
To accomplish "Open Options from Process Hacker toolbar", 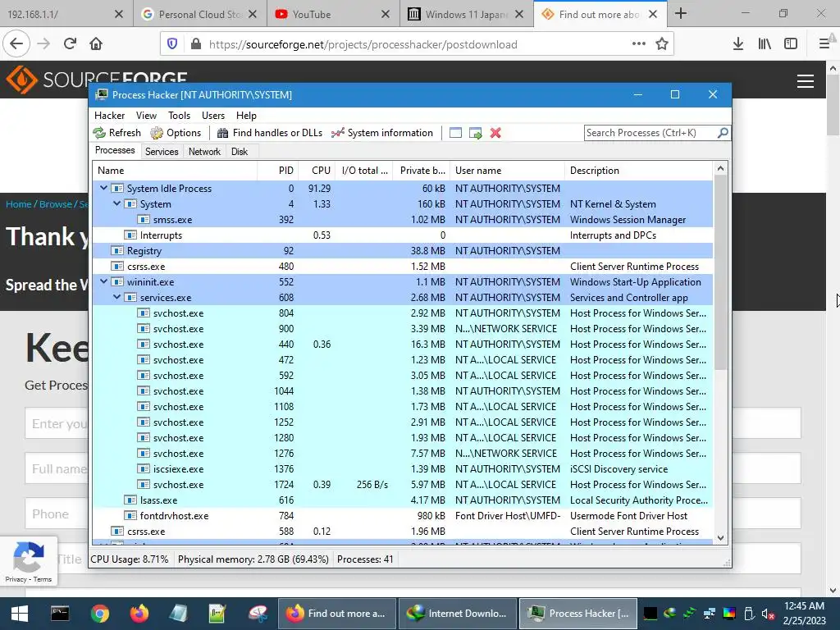I will 176,133.
